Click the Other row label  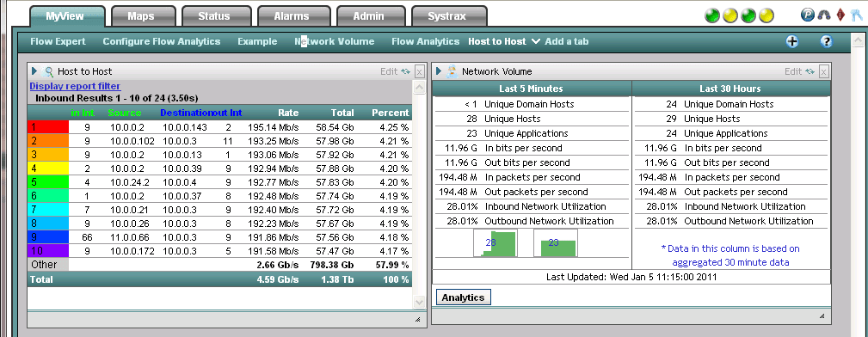[44, 265]
